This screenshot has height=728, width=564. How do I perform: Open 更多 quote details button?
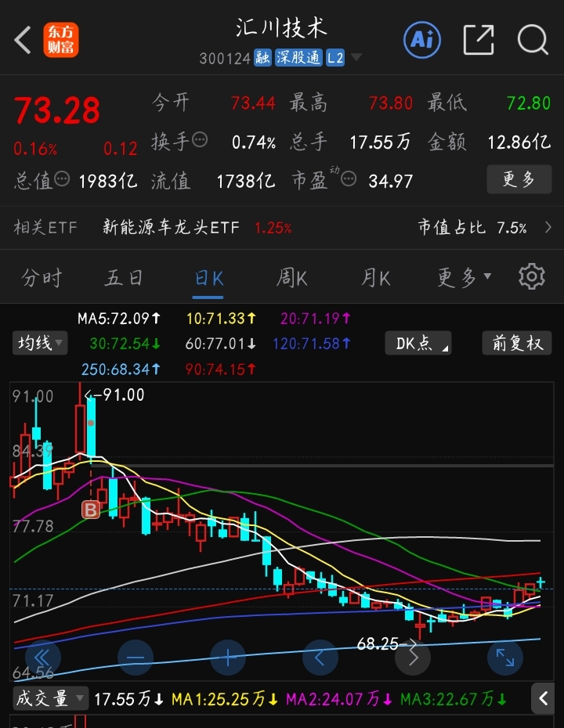point(519,178)
